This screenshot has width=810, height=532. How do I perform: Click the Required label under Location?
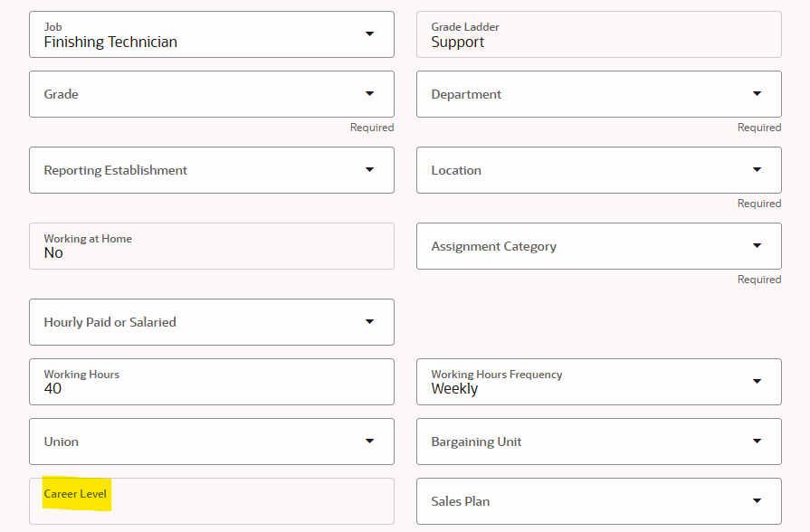click(x=759, y=203)
